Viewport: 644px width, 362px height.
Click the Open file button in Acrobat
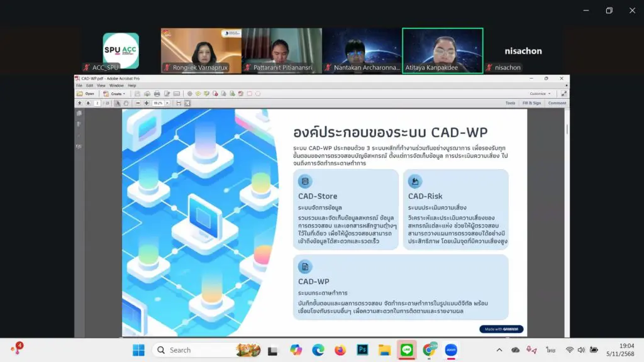[86, 94]
